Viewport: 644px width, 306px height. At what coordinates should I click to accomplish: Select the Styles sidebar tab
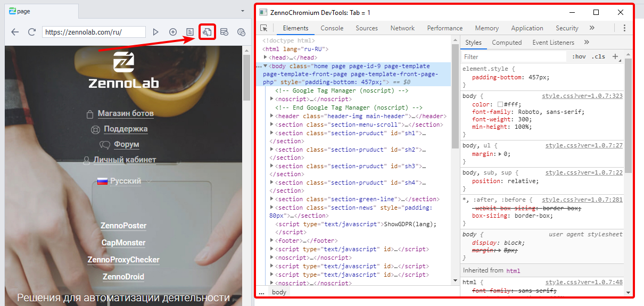click(473, 43)
